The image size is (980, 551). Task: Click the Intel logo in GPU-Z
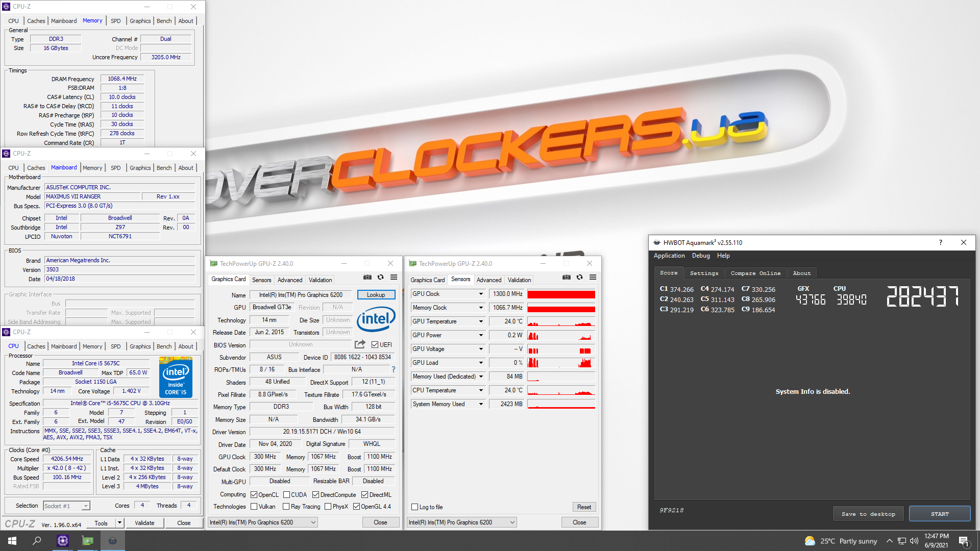pyautogui.click(x=376, y=319)
